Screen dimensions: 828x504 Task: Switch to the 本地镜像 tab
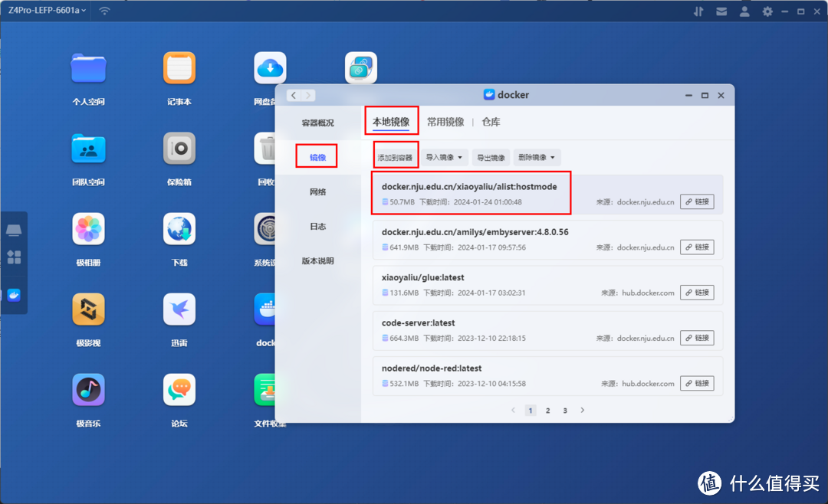click(x=391, y=122)
